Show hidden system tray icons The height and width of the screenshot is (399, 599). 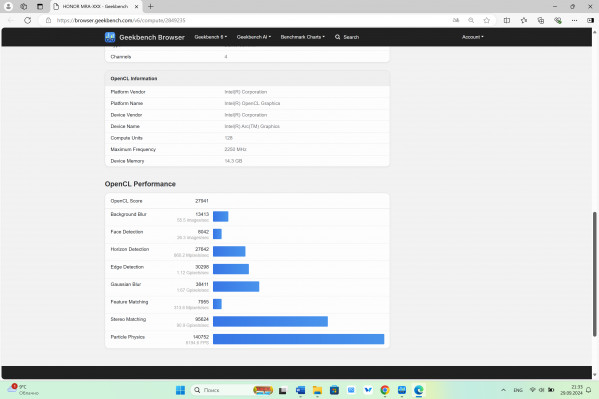coord(503,390)
